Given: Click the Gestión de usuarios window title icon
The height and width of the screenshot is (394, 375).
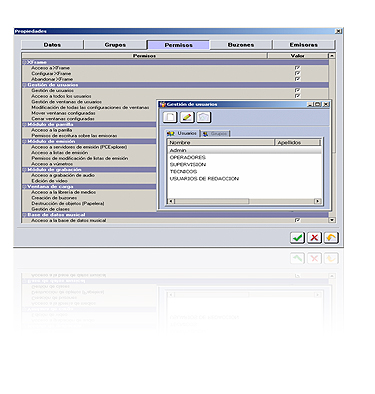Looking at the screenshot, I should (x=163, y=104).
